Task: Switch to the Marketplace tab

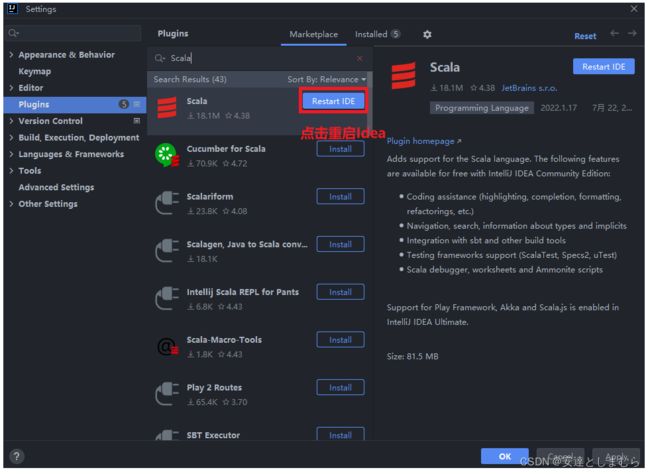Action: point(313,34)
